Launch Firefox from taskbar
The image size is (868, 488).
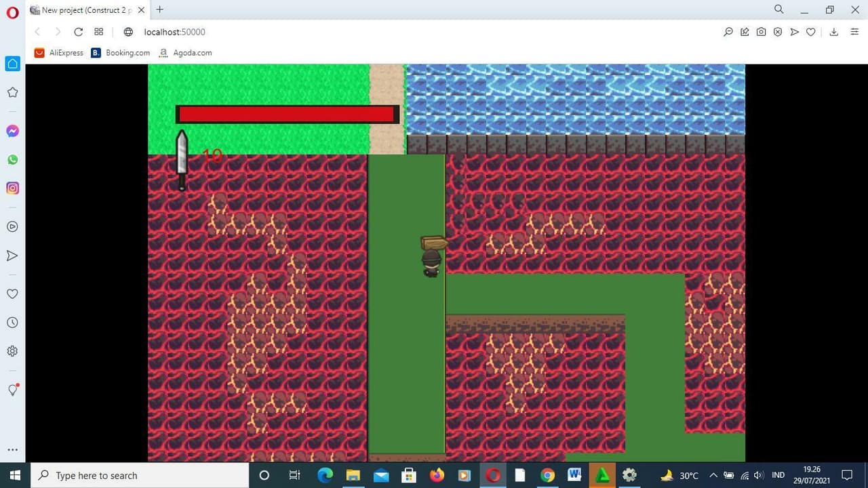click(437, 475)
